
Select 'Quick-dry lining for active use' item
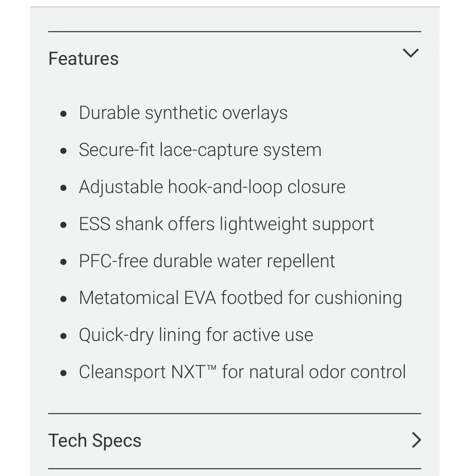[x=196, y=335]
